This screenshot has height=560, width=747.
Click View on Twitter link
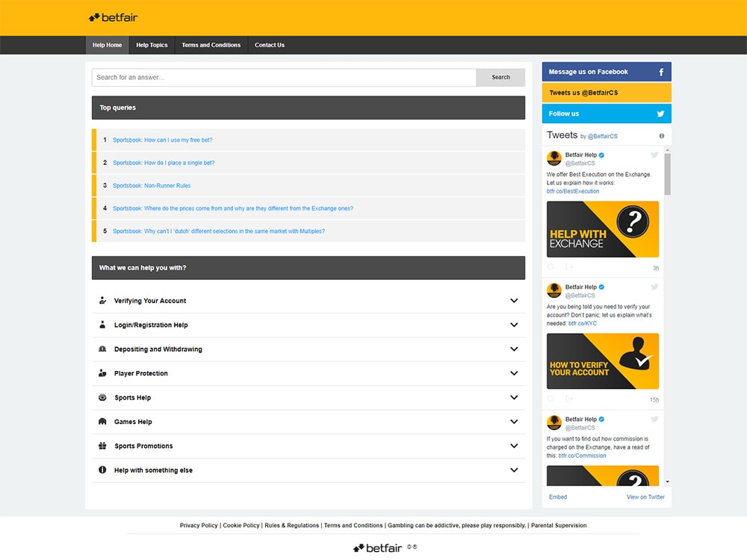(x=645, y=497)
